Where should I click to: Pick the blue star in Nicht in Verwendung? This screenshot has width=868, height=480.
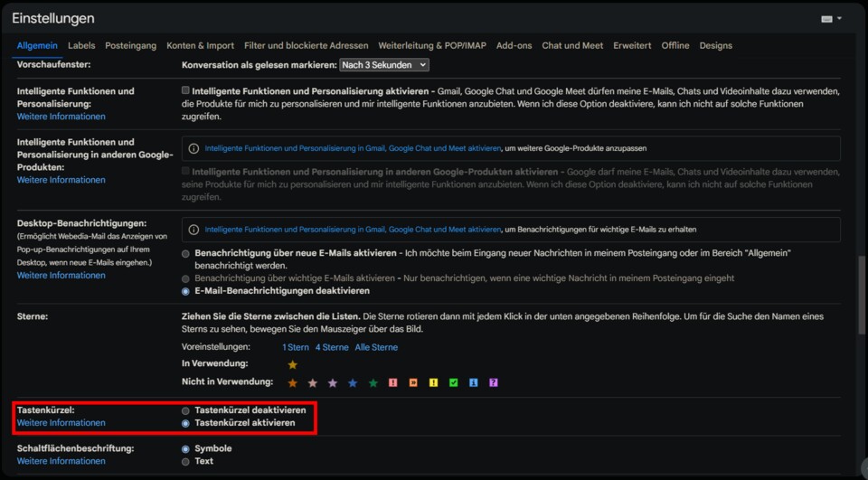point(353,382)
